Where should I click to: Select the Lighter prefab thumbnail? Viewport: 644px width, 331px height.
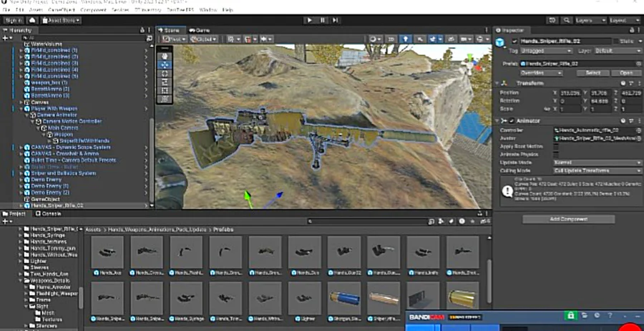[x=304, y=298]
